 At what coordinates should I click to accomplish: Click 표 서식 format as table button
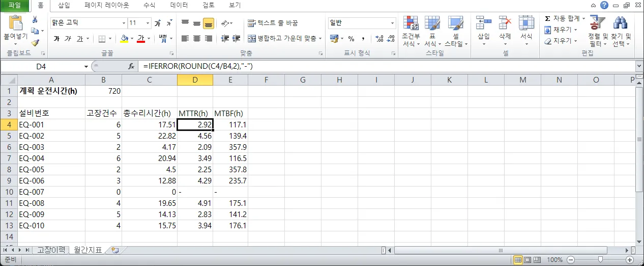[432, 31]
